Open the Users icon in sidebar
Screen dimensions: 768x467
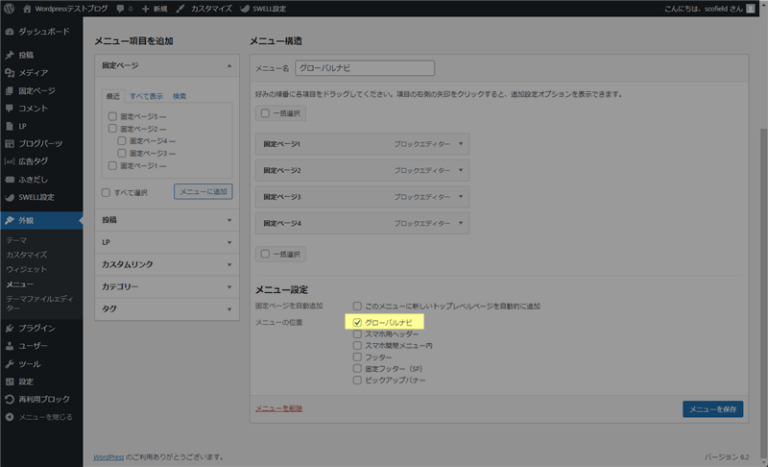(9, 346)
